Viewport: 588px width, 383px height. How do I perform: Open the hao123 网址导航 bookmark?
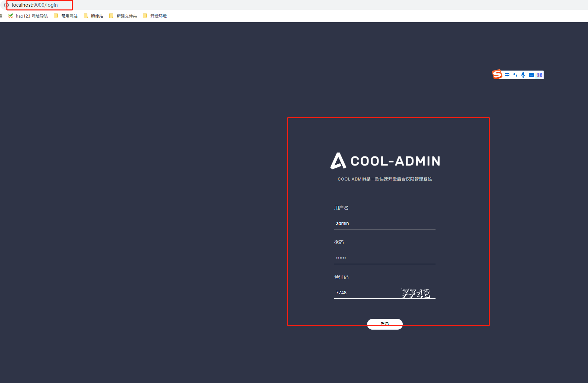28,16
